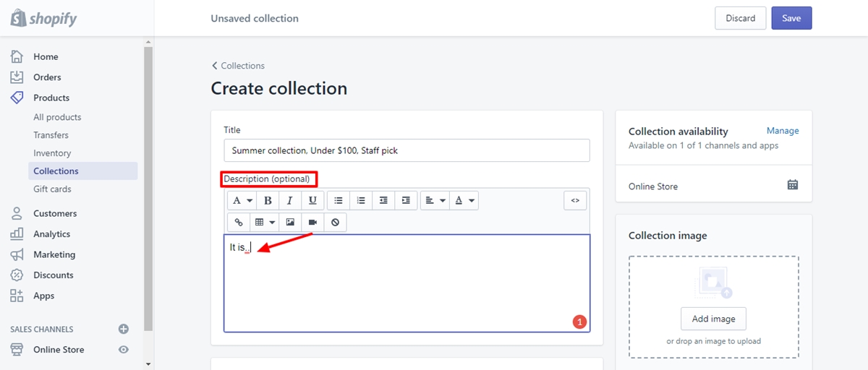Open the text color dropdown
The height and width of the screenshot is (370, 868).
pyautogui.click(x=464, y=200)
